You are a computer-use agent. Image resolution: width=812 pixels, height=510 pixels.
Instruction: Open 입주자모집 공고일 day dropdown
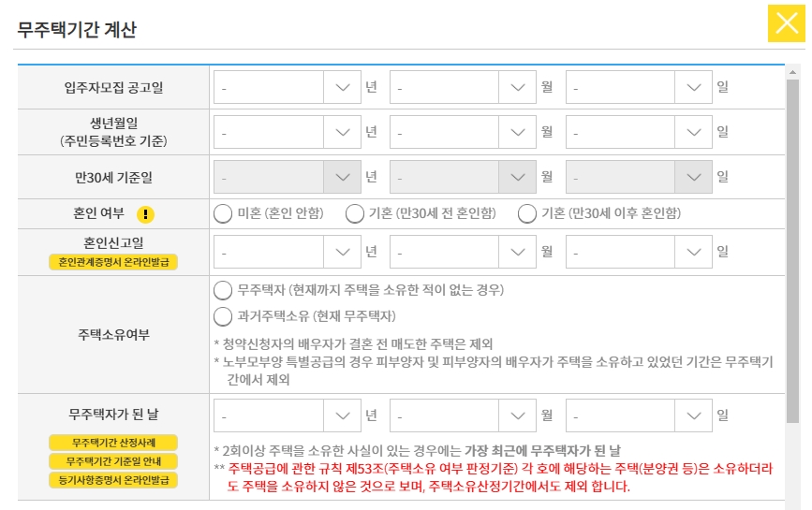coord(639,87)
